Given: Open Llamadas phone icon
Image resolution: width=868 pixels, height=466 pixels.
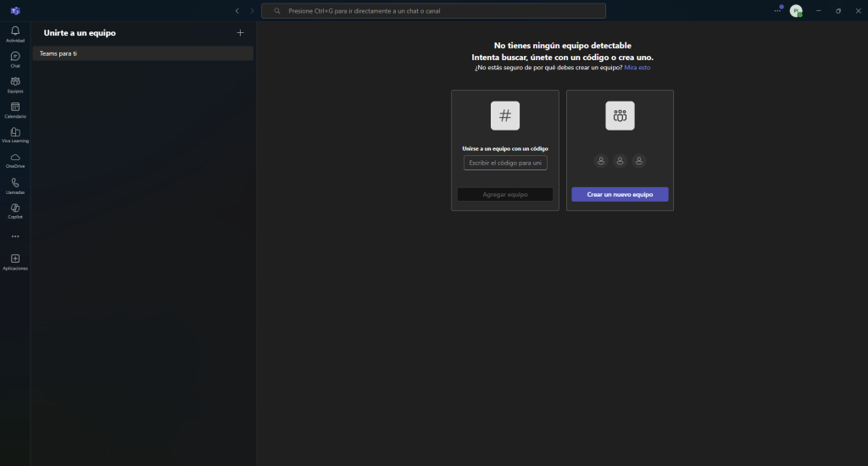Looking at the screenshot, I should tap(15, 184).
